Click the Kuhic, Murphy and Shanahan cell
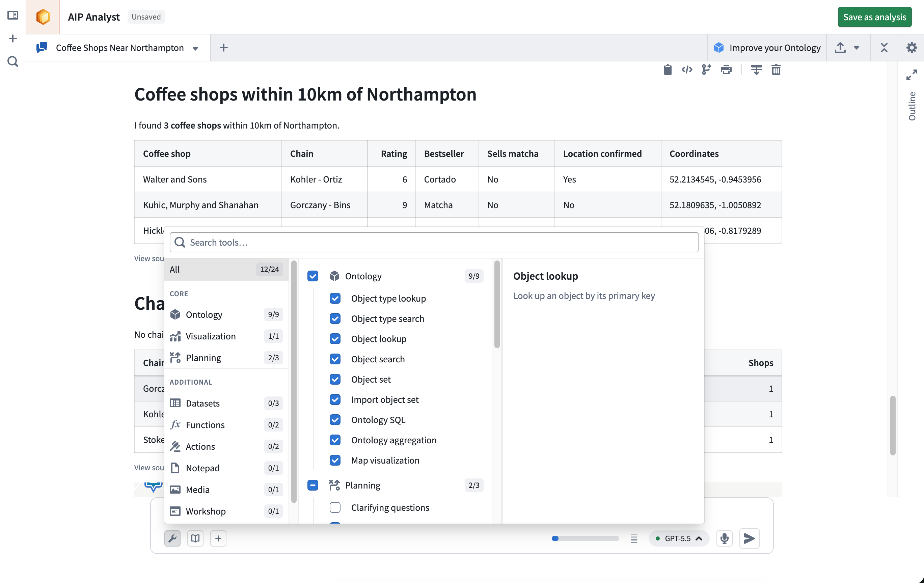924x583 pixels. (x=208, y=205)
